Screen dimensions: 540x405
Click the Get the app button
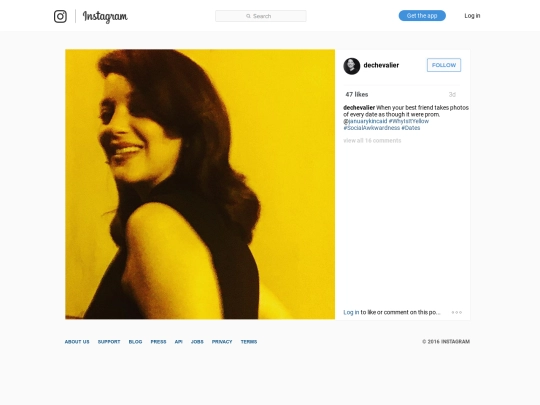click(422, 15)
